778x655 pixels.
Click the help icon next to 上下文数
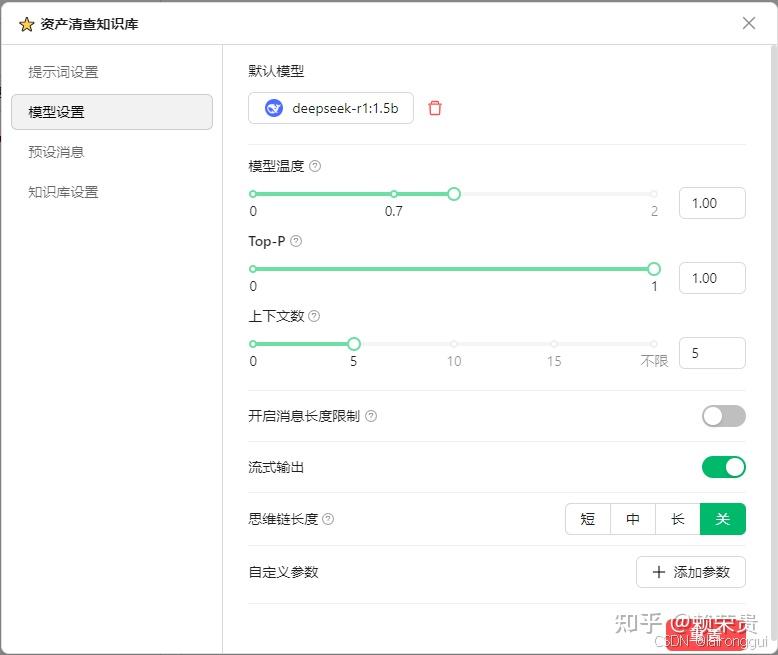click(x=314, y=316)
